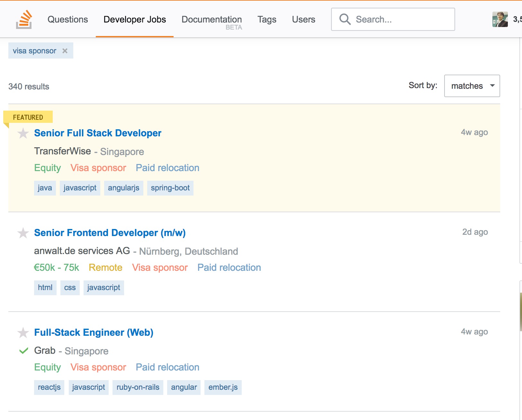
Task: Select the ember.js tag
Action: click(223, 388)
